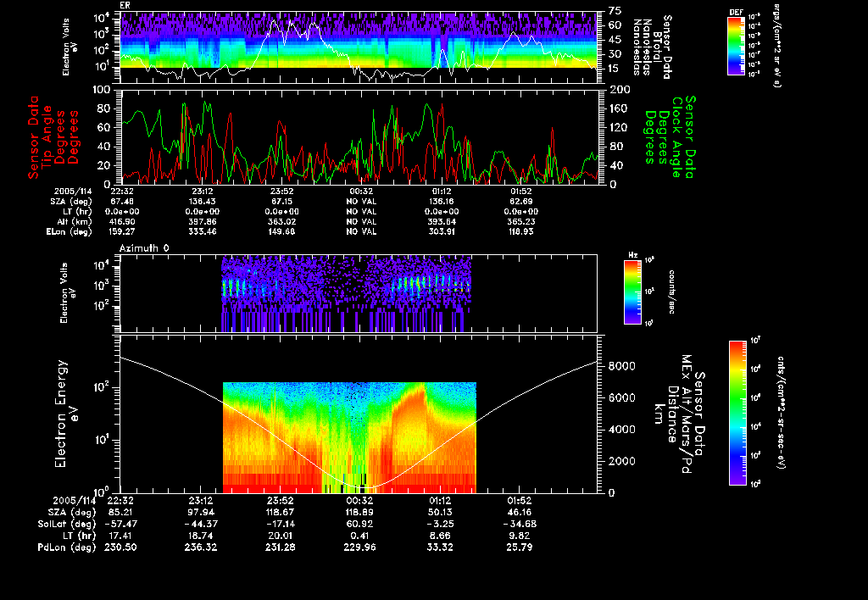Viewport: 868px width, 600px height.
Task: Click 'NO VAL' in the ELon row
Action: (361, 231)
